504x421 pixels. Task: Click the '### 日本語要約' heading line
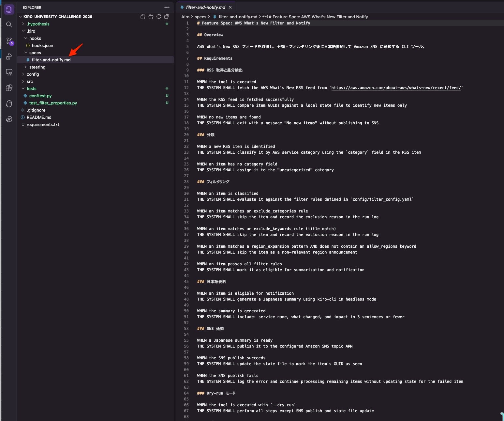[212, 282]
